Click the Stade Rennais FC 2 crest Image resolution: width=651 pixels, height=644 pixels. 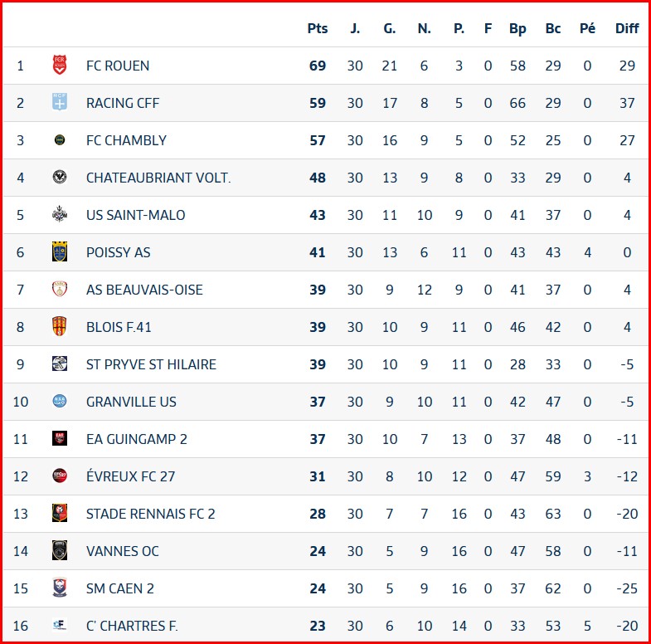coord(60,513)
